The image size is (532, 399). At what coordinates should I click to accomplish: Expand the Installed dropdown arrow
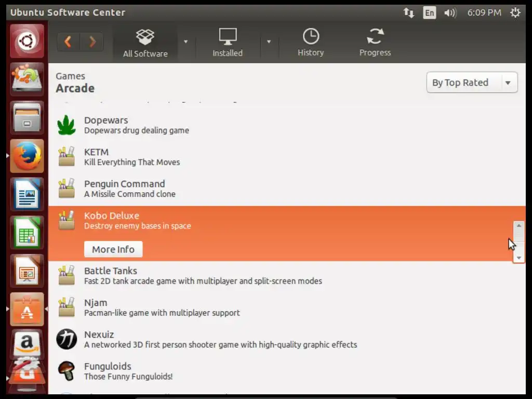pyautogui.click(x=269, y=42)
